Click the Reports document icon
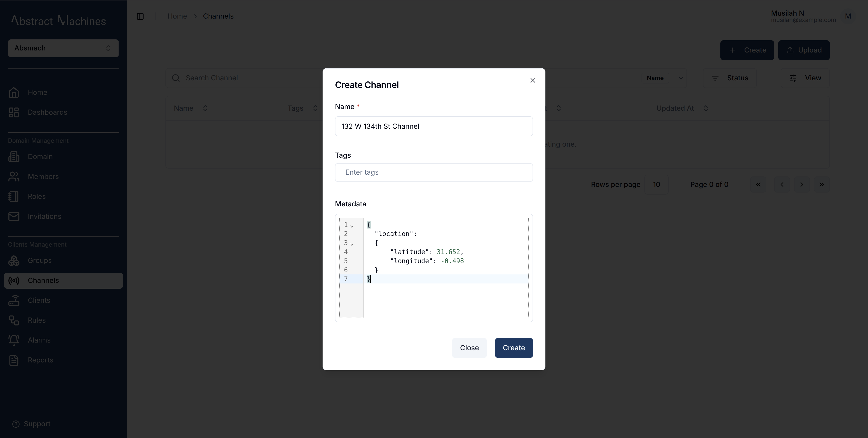The width and height of the screenshot is (868, 438). coord(14,360)
